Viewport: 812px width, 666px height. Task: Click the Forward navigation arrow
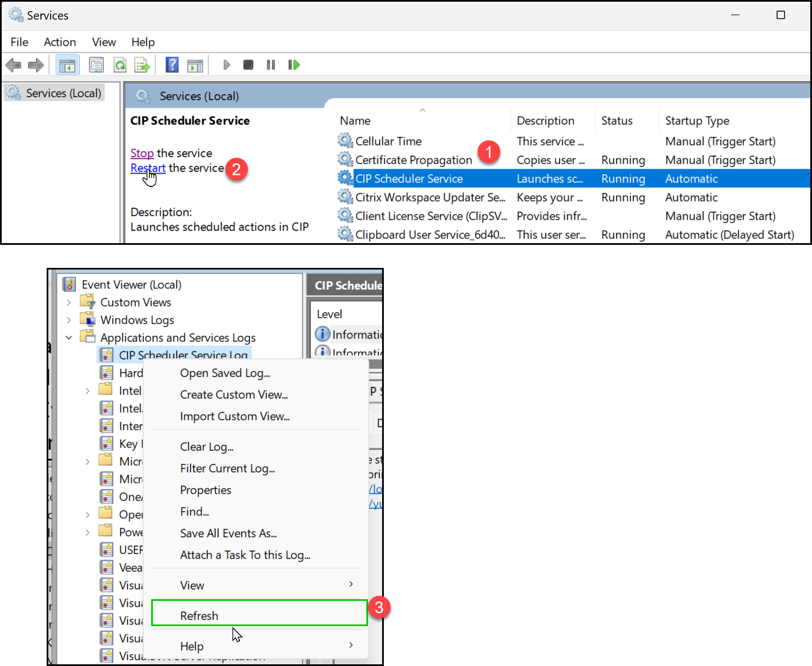[35, 65]
